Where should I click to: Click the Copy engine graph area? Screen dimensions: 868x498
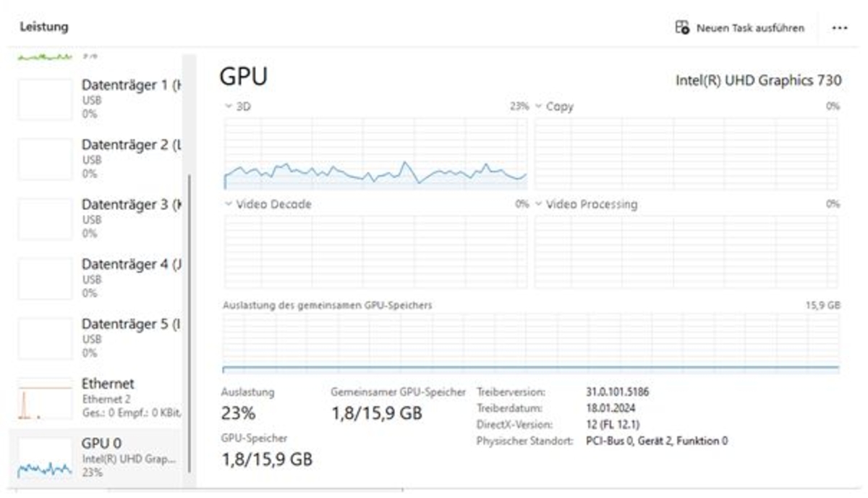[686, 153]
